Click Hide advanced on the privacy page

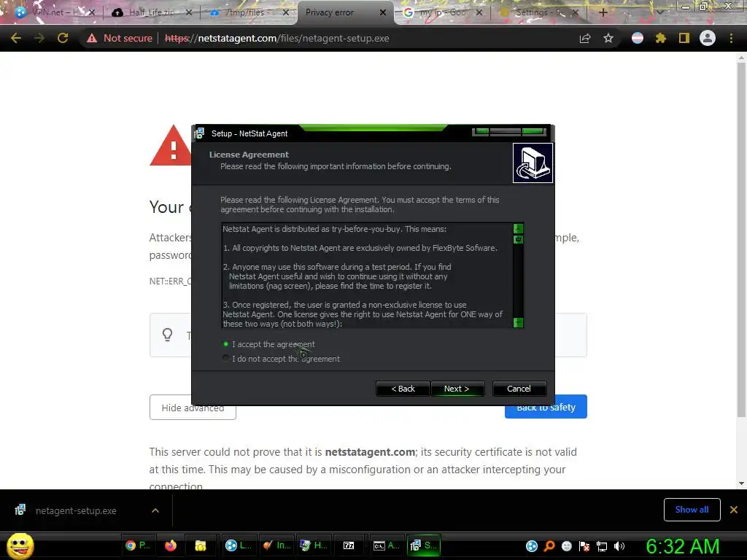(x=193, y=408)
